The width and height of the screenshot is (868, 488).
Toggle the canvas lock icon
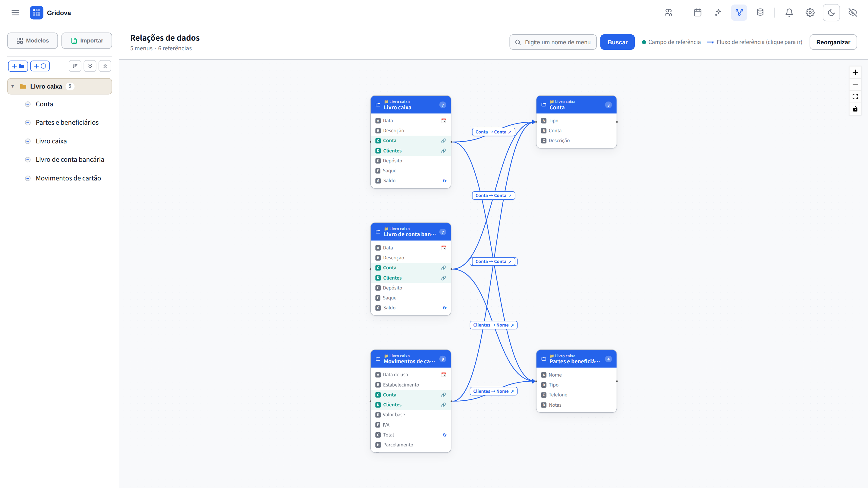click(855, 109)
